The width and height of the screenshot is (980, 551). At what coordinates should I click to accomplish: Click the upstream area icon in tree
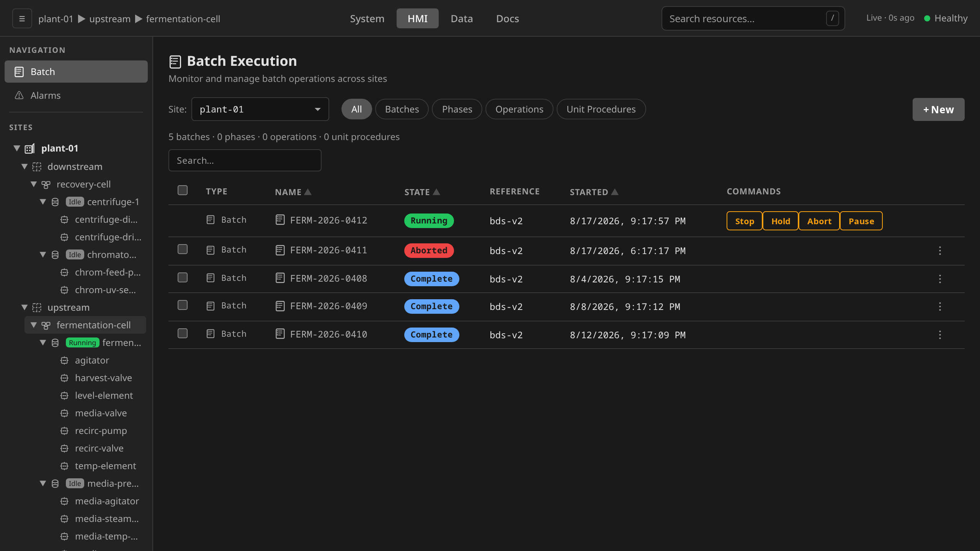click(37, 308)
